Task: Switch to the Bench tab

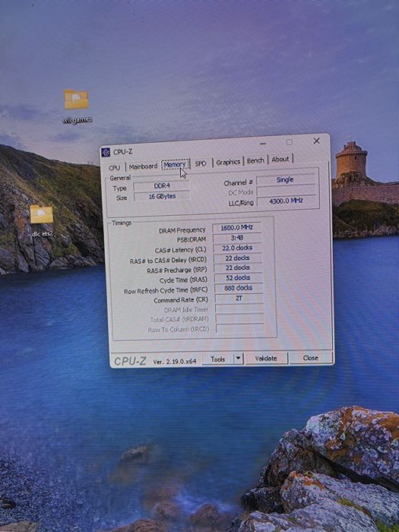Action: pos(255,160)
